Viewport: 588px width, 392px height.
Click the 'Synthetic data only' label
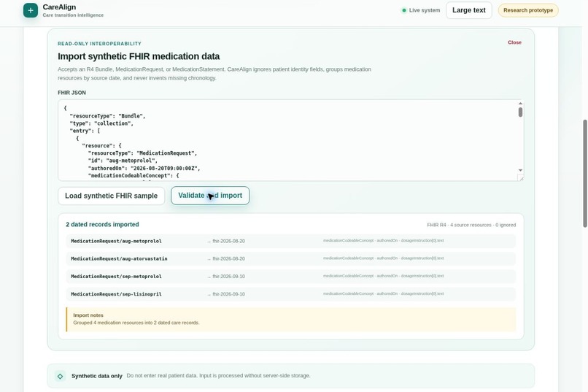coord(97,376)
